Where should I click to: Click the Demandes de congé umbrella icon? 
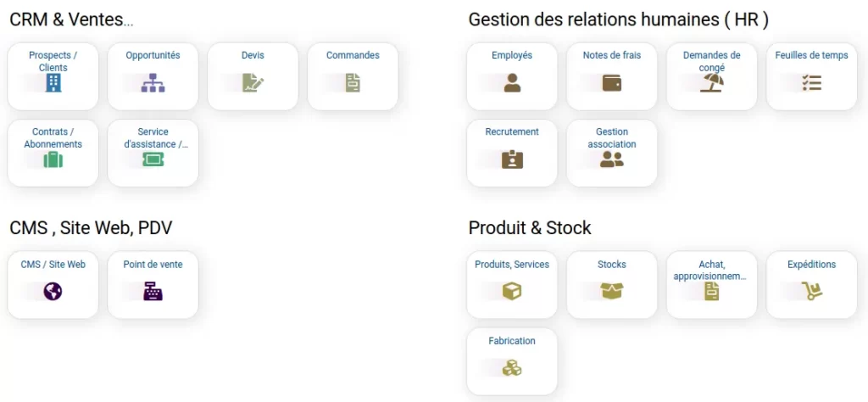coord(712,83)
